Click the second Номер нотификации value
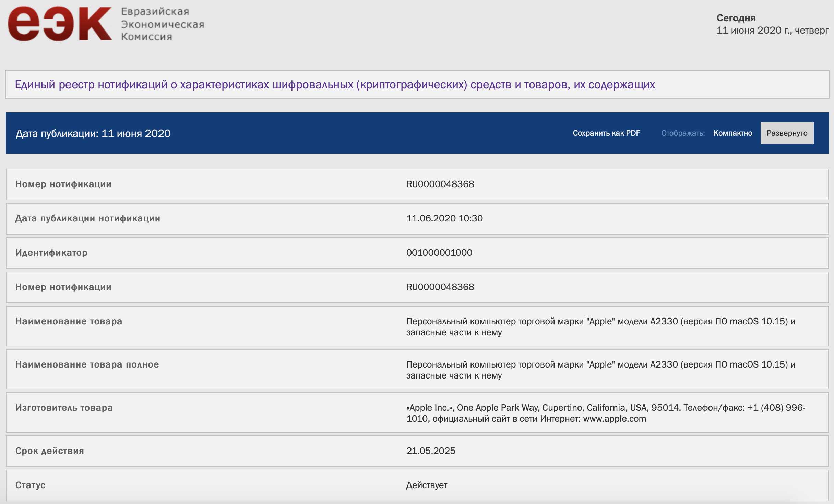 440,287
